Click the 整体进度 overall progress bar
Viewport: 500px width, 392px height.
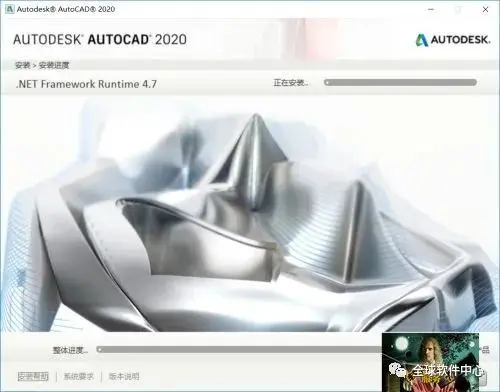(x=239, y=349)
